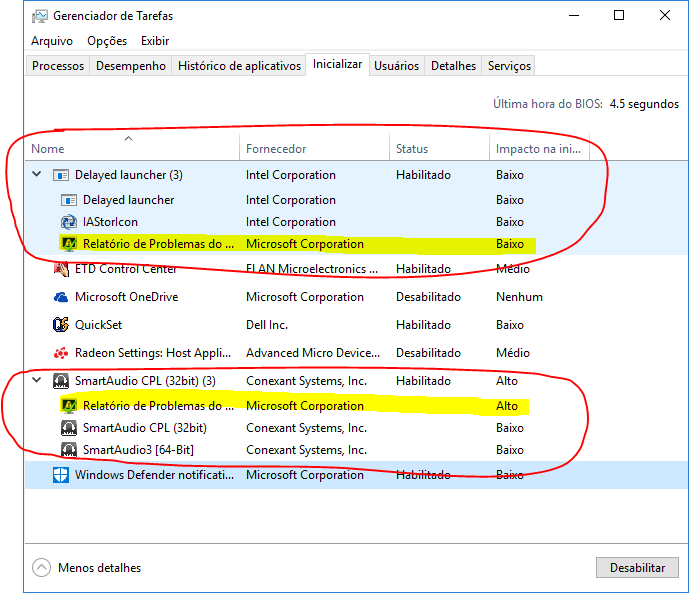Select the Microsoft OneDrive row name

[x=127, y=297]
